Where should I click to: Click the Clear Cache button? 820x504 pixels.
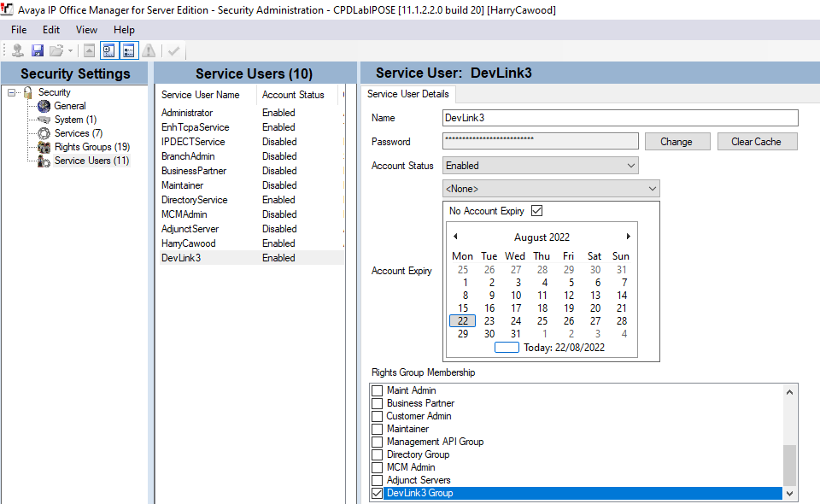(758, 142)
